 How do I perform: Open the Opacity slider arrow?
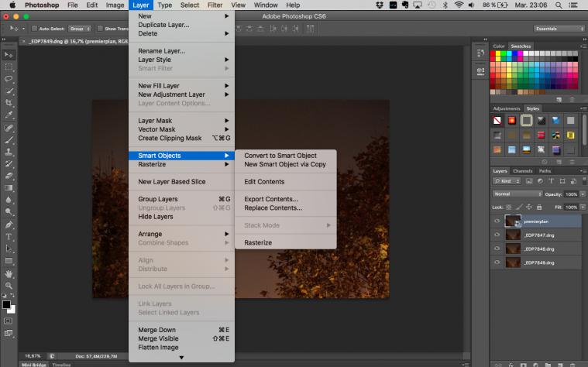(x=583, y=194)
